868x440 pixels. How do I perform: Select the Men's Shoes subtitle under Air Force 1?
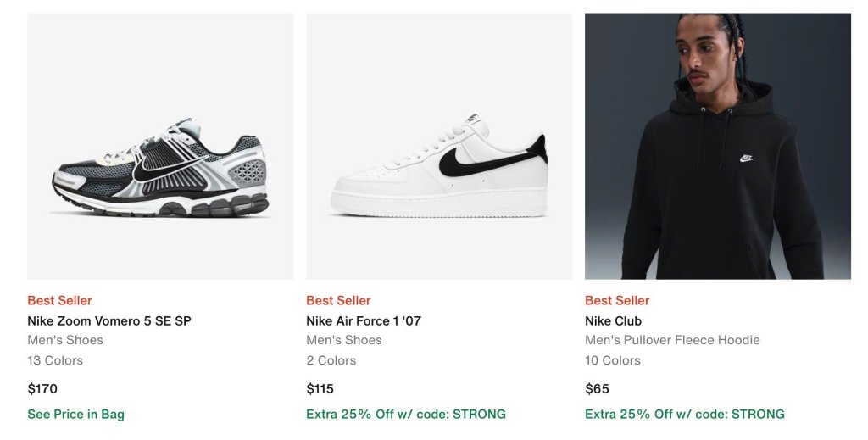344,340
